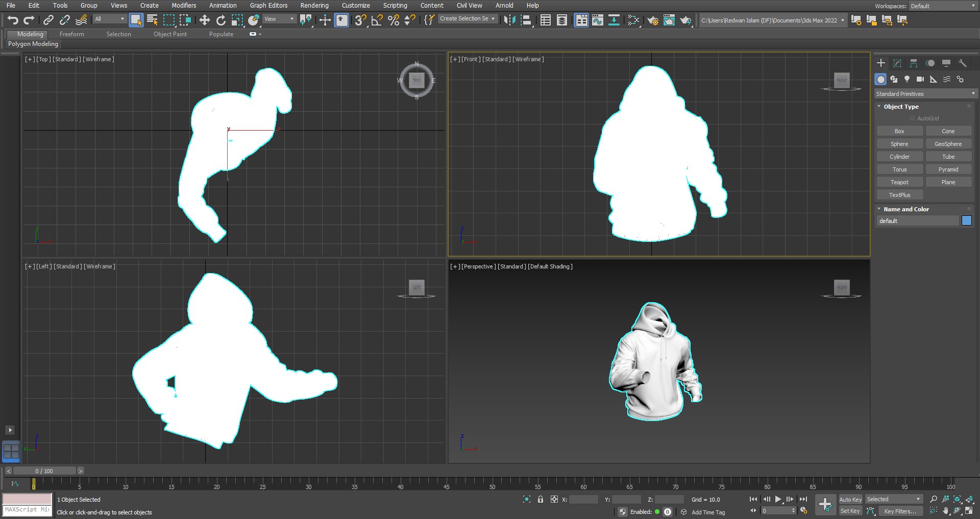The height and width of the screenshot is (519, 980).
Task: Select the Geometry category icon
Action: click(x=880, y=79)
